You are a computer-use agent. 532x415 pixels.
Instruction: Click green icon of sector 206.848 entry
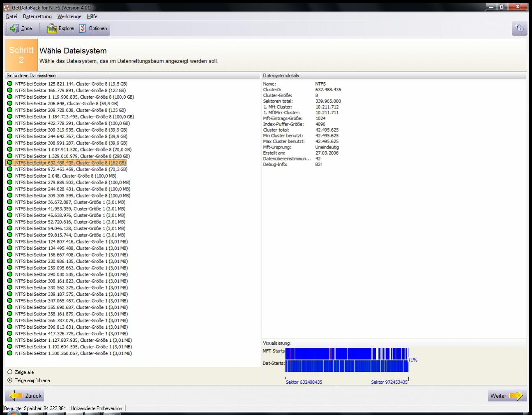[x=10, y=104]
